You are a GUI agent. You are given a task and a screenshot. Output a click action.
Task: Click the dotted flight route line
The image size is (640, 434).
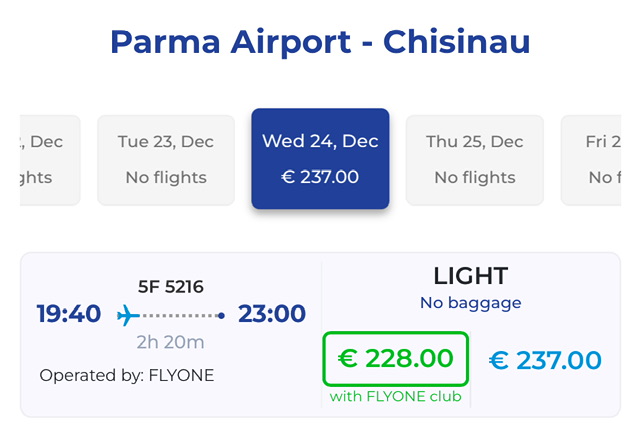pyautogui.click(x=180, y=316)
